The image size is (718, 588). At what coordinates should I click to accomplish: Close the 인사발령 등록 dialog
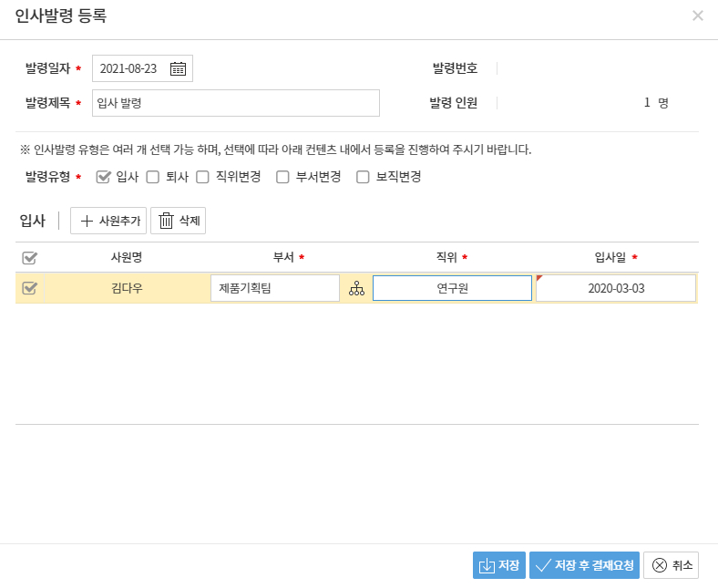[698, 15]
